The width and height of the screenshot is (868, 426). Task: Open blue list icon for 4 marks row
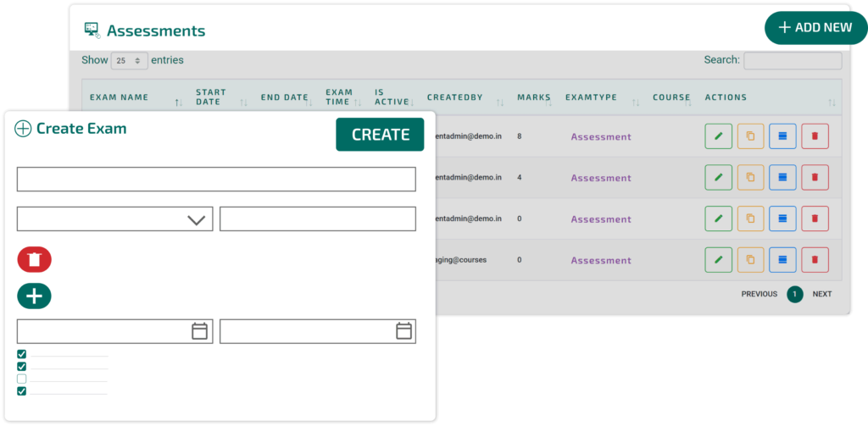pyautogui.click(x=782, y=177)
